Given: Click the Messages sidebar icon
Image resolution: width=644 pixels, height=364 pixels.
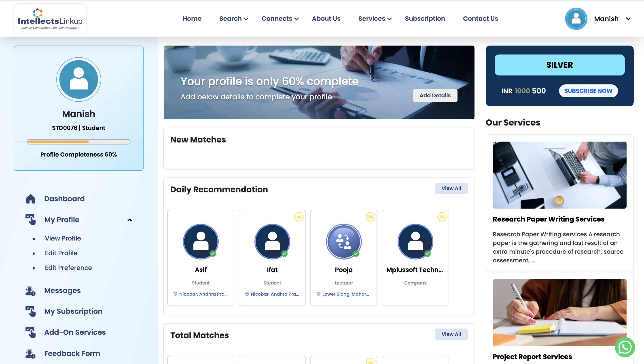Looking at the screenshot, I should pyautogui.click(x=31, y=291).
